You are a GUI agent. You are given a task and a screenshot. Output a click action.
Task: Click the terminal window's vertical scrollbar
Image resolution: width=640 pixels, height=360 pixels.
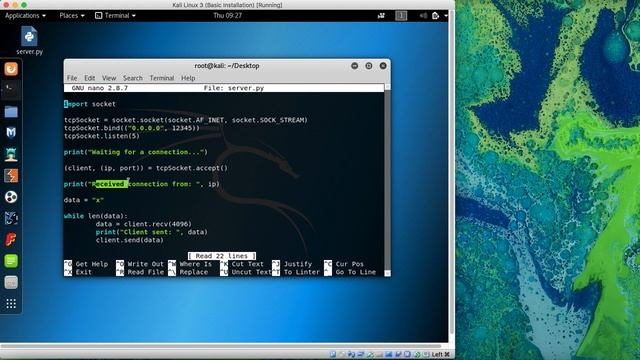pos(387,180)
